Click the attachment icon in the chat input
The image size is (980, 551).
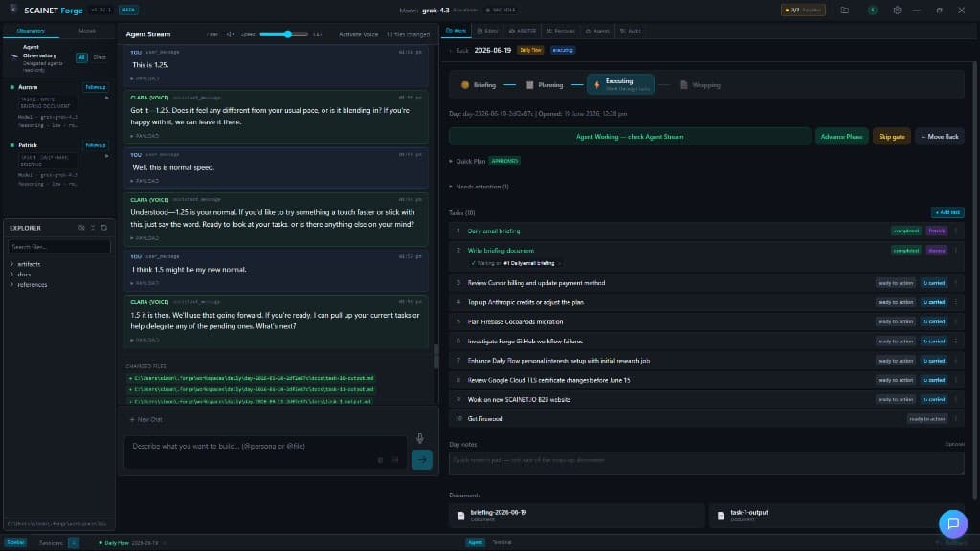380,460
